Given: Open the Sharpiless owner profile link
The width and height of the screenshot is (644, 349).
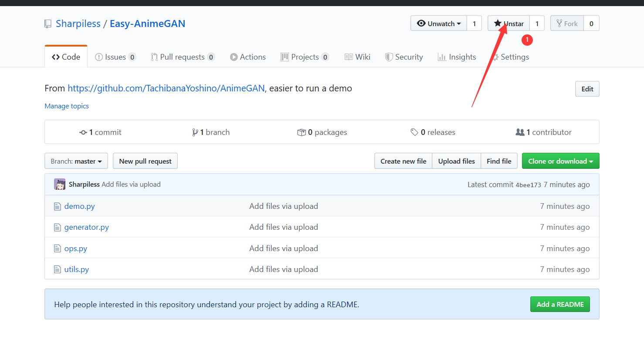Looking at the screenshot, I should (x=78, y=23).
